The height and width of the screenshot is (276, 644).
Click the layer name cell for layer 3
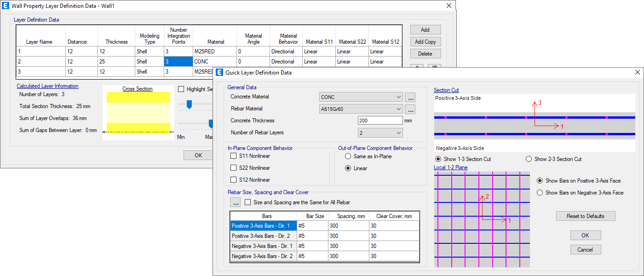click(40, 72)
